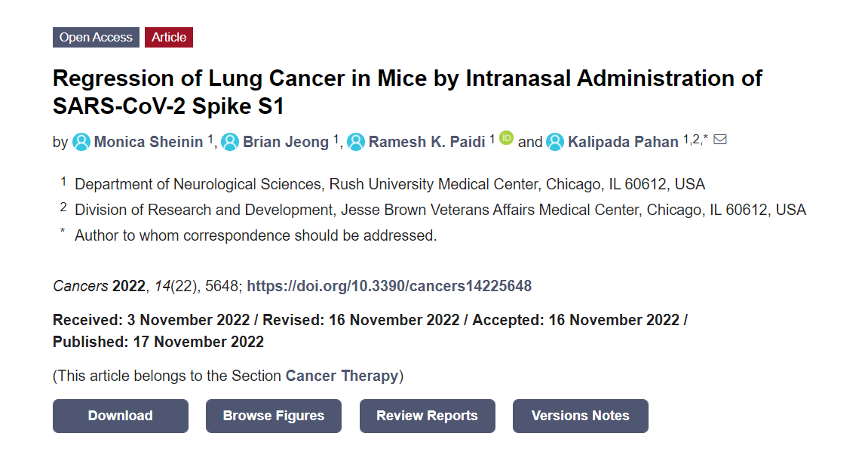Click the Browse Figures button

click(274, 416)
